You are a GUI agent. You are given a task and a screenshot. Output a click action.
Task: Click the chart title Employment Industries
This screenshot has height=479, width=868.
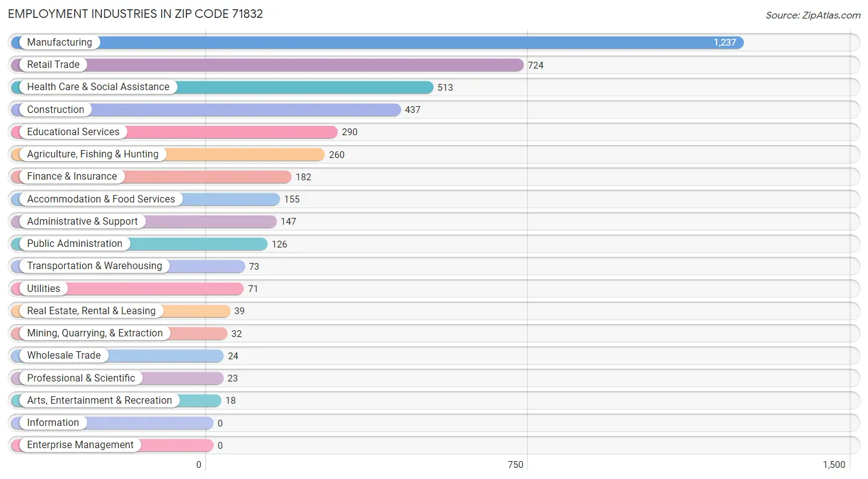(135, 14)
